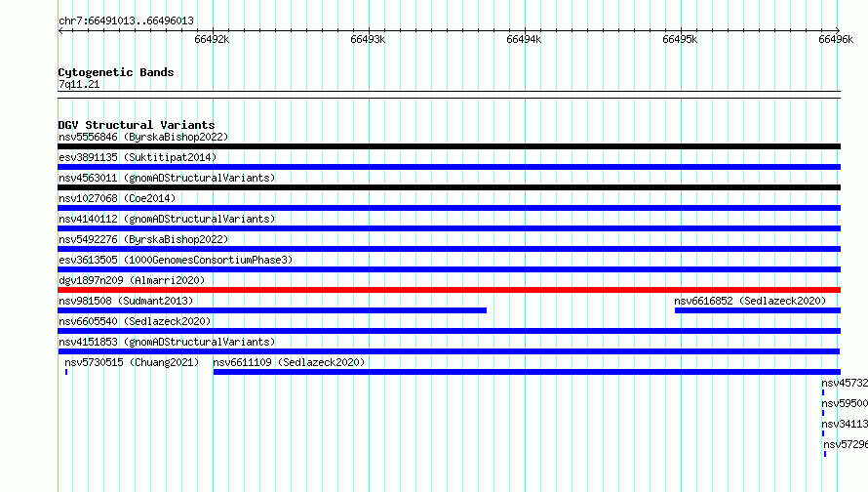Select the nsv5730515 (Chuang2021) label
This screenshot has height=492, width=868.
[x=132, y=362]
